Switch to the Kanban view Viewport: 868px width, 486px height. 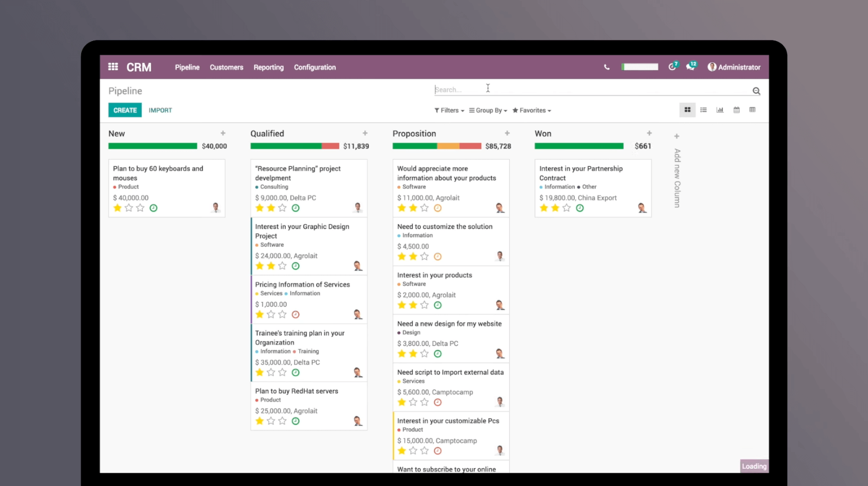(687, 110)
